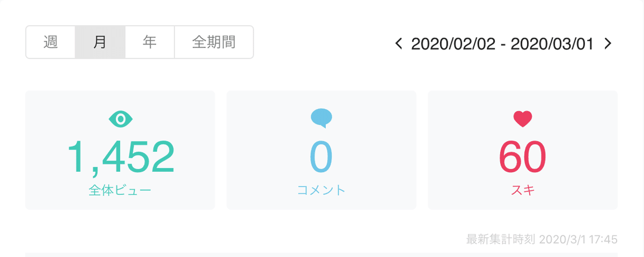The width and height of the screenshot is (644, 257).
Task: Click the 2020/3/1 17:45 timestamp
Action: (x=578, y=239)
